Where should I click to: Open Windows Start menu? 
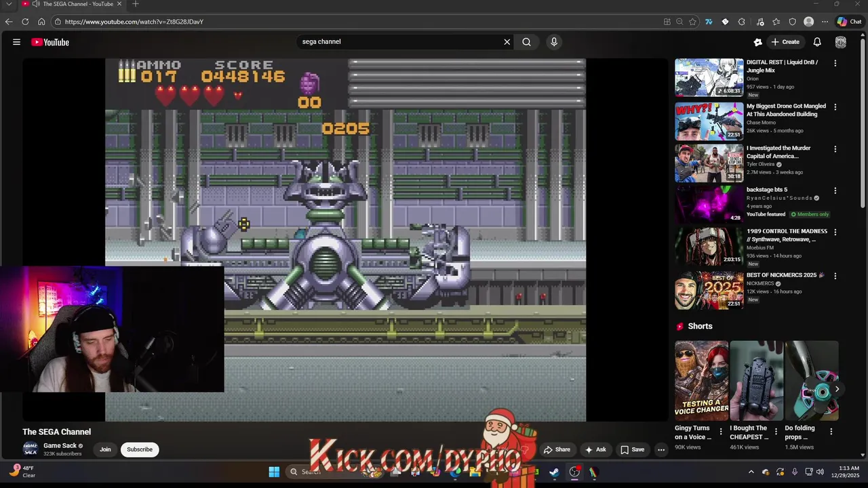click(274, 472)
